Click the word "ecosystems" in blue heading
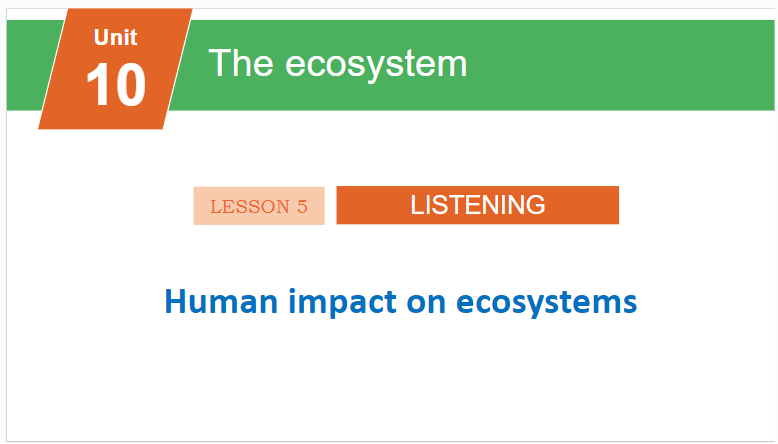This screenshot has width=778, height=444. (546, 304)
